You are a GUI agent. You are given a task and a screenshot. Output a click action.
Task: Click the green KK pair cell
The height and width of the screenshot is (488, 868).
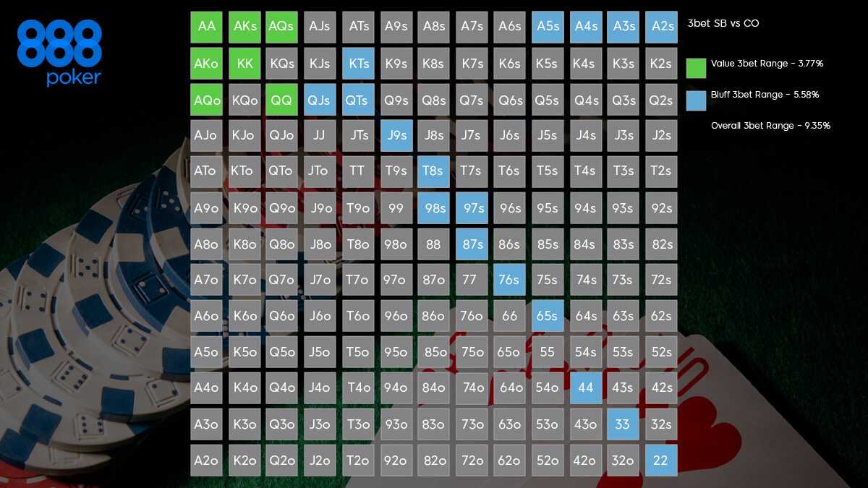click(x=244, y=63)
